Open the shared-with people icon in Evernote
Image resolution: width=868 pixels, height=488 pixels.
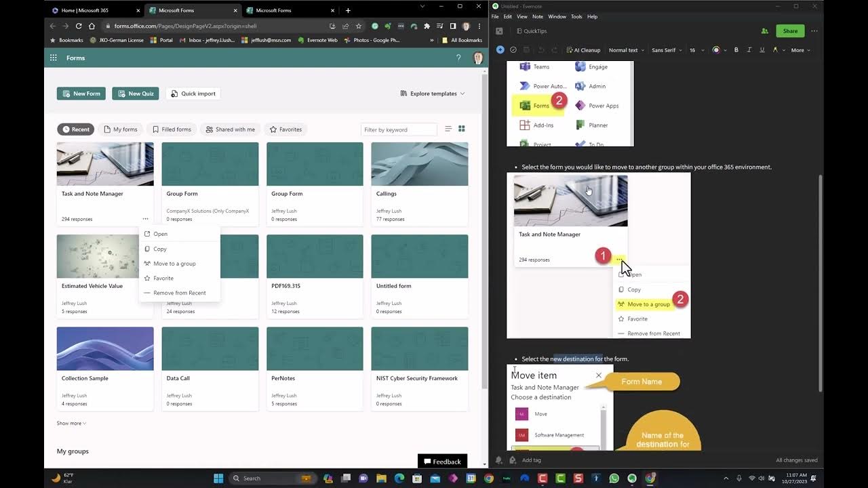765,31
